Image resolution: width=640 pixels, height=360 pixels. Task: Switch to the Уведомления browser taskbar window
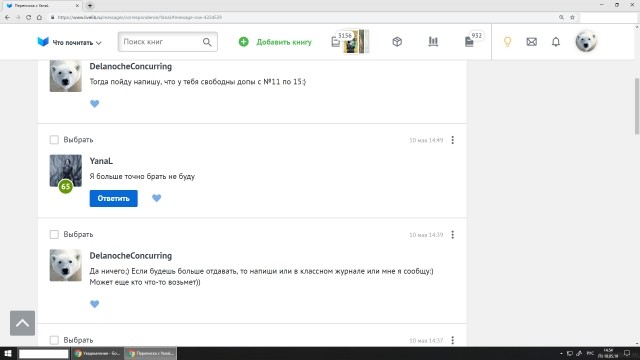(97, 353)
